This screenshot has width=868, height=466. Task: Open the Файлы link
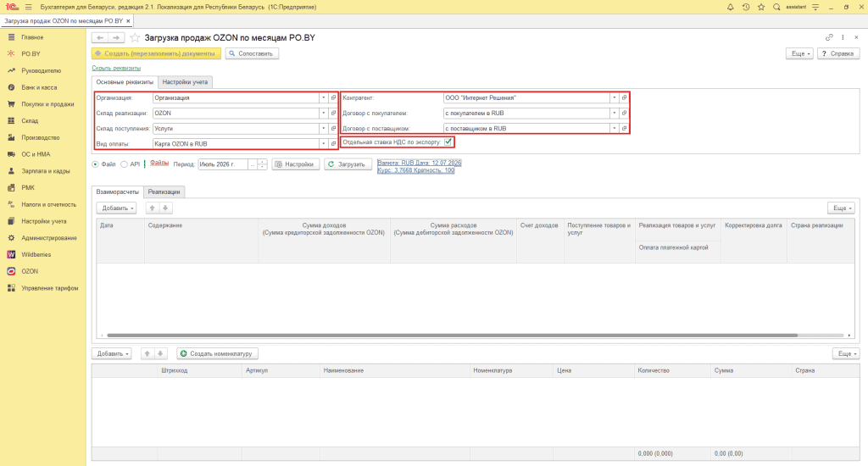click(159, 164)
